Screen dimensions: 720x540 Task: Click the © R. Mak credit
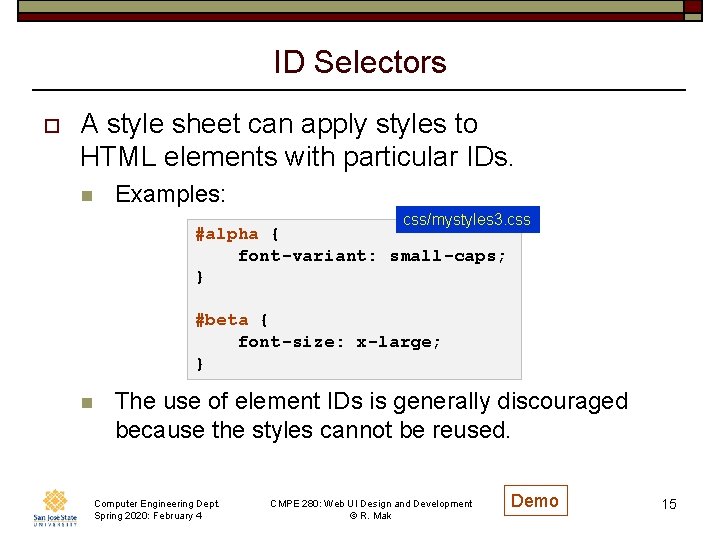(371, 516)
